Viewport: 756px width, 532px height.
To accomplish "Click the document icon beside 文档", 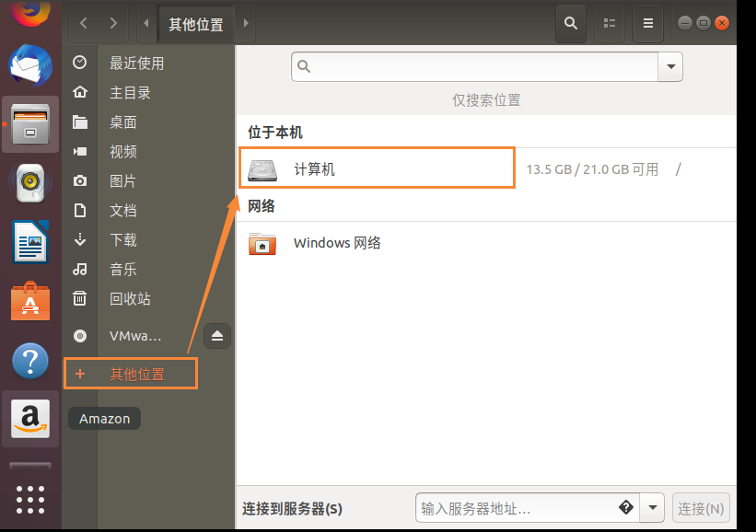I will [80, 210].
